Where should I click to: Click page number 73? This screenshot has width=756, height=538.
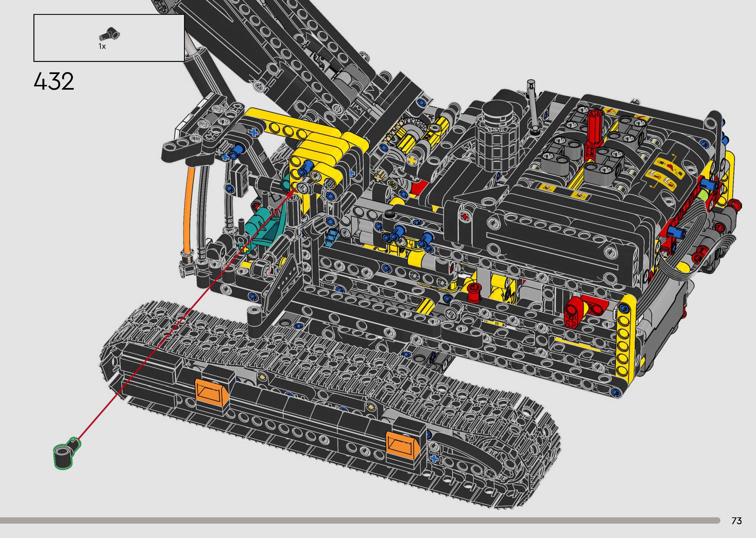737,521
